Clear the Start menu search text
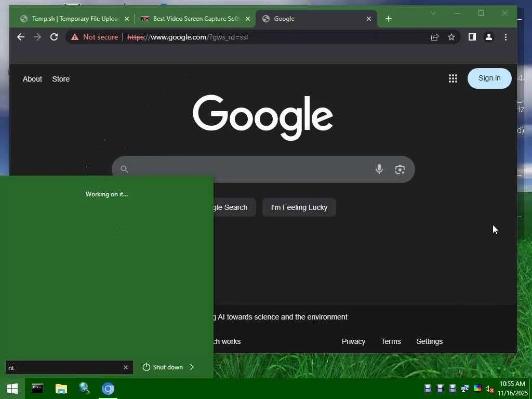The height and width of the screenshot is (399, 532). [126, 367]
